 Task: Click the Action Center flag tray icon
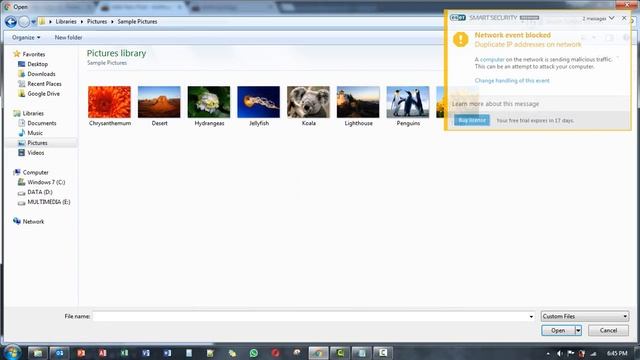(x=571, y=353)
